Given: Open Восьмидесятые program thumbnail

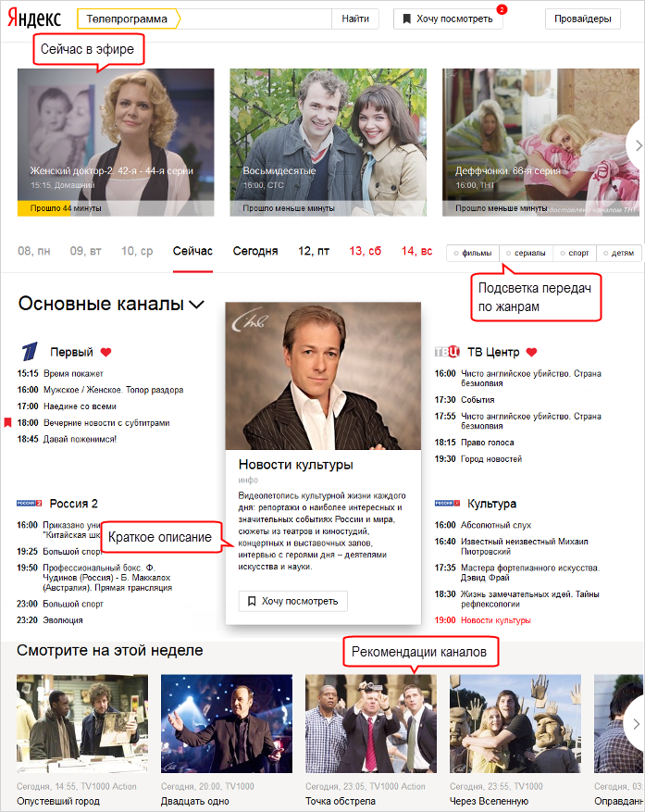Looking at the screenshot, I should click(329, 143).
